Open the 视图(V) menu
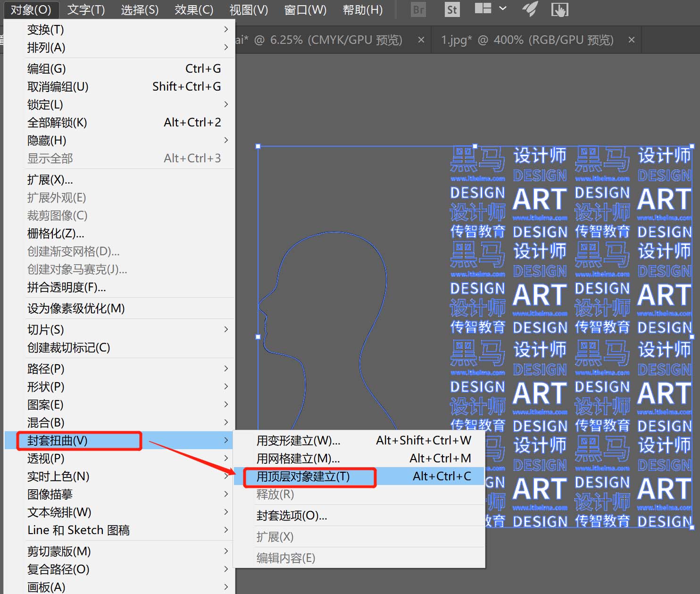700x594 pixels. click(x=249, y=9)
